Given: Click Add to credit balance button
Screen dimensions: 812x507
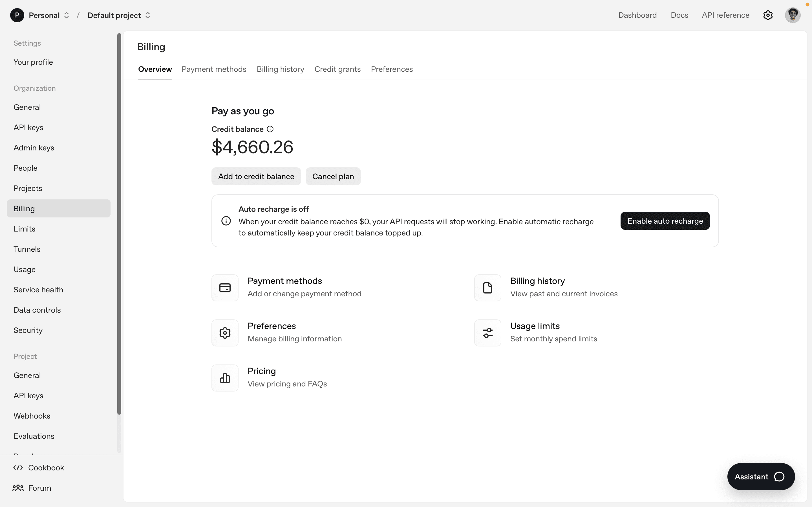Looking at the screenshot, I should tap(256, 176).
